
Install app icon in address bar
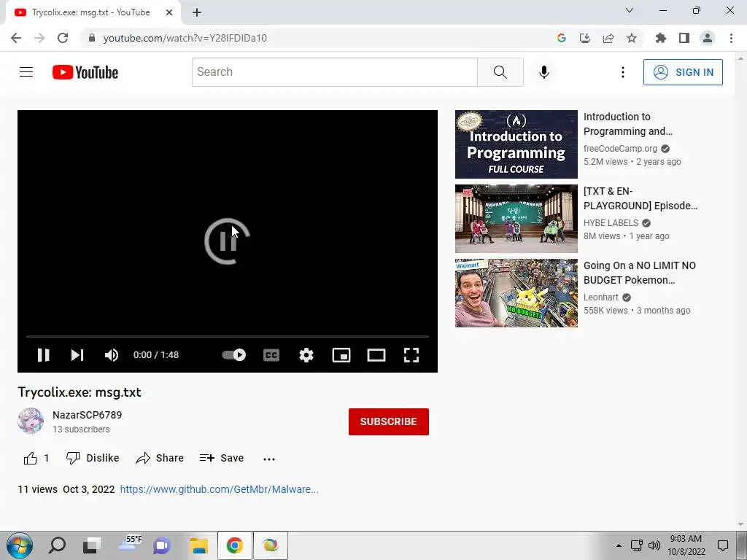[x=585, y=38]
